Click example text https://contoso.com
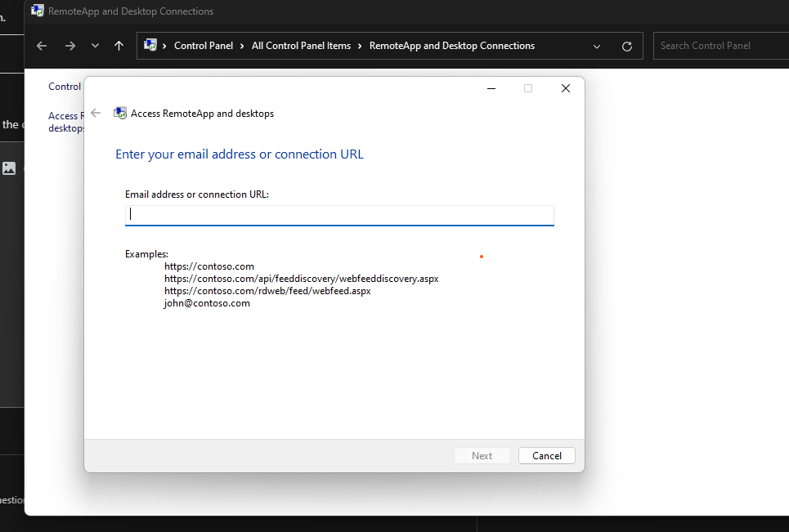Viewport: 789px width, 532px height. (209, 266)
